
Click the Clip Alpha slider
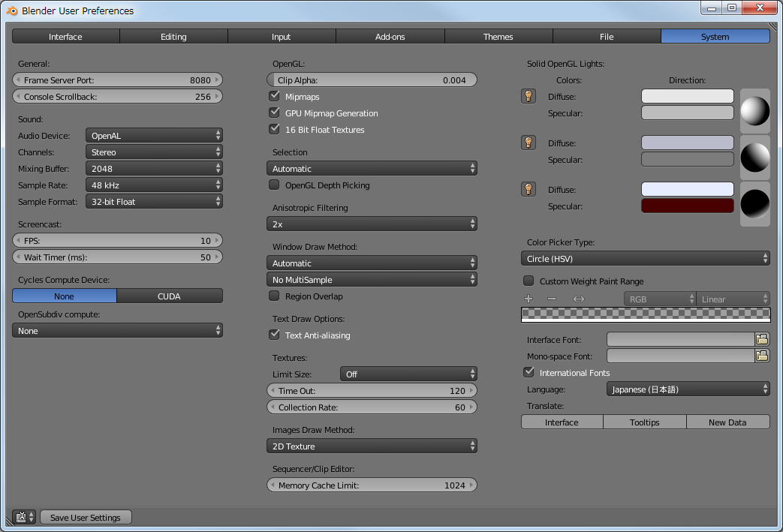point(372,80)
